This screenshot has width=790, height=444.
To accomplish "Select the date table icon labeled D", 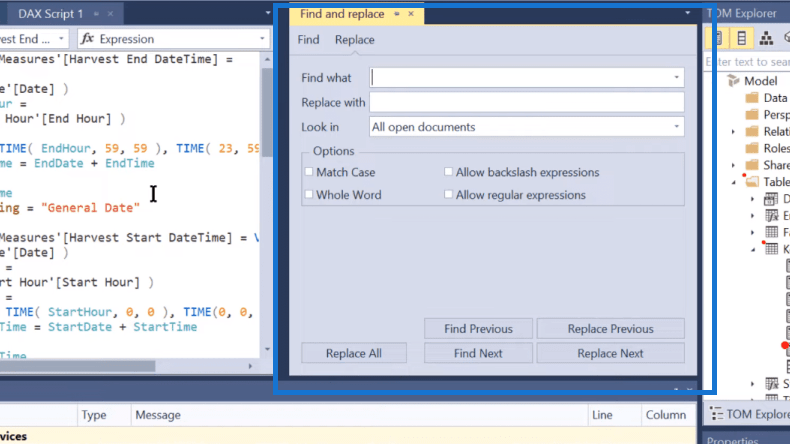I will click(771, 199).
